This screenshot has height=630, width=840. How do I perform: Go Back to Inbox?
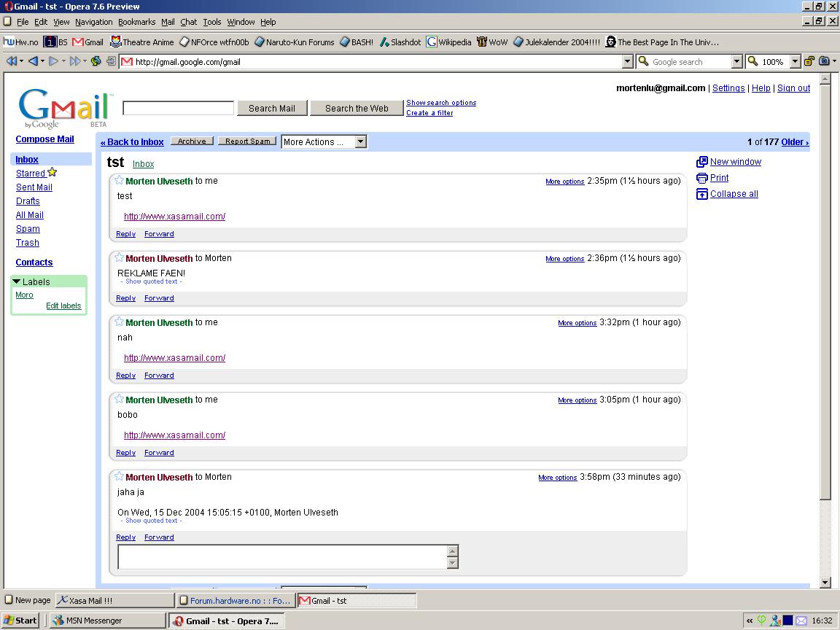coord(132,142)
